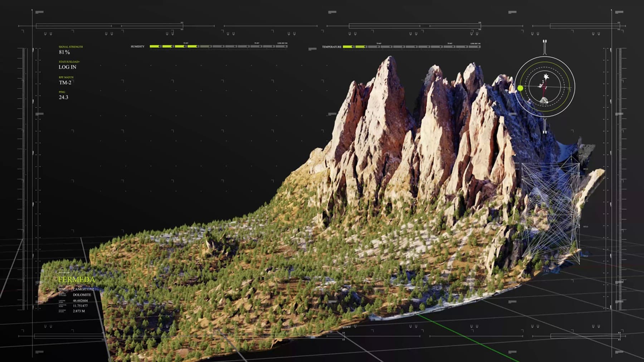Click the compass top connector handle
644x362 pixels.
tap(545, 47)
